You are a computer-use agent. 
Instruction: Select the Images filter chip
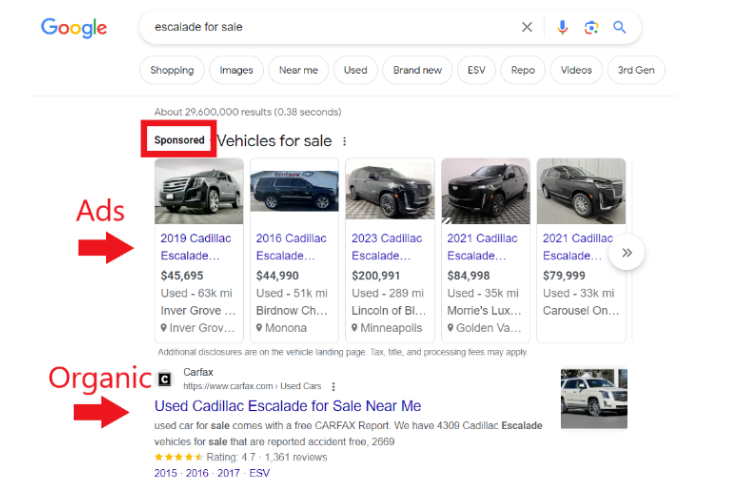coord(237,70)
